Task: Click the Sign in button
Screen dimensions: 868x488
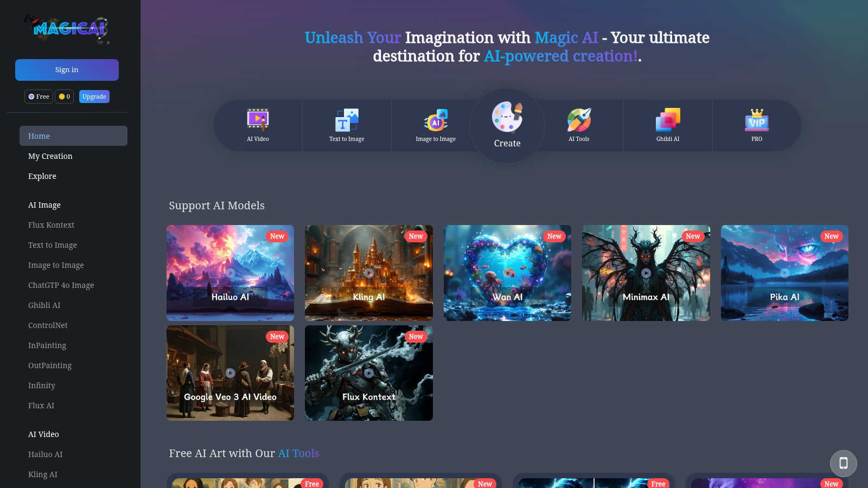Action: coord(67,70)
